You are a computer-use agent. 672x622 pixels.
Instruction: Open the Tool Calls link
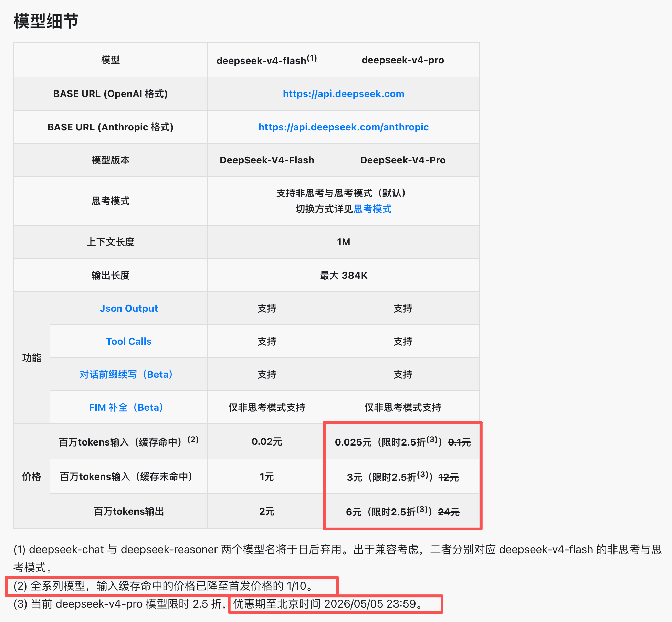pos(129,341)
